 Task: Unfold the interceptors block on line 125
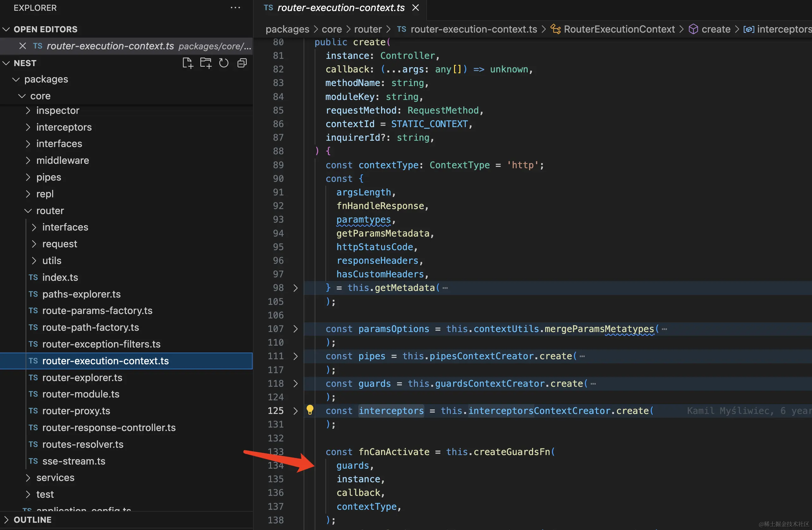click(x=295, y=410)
